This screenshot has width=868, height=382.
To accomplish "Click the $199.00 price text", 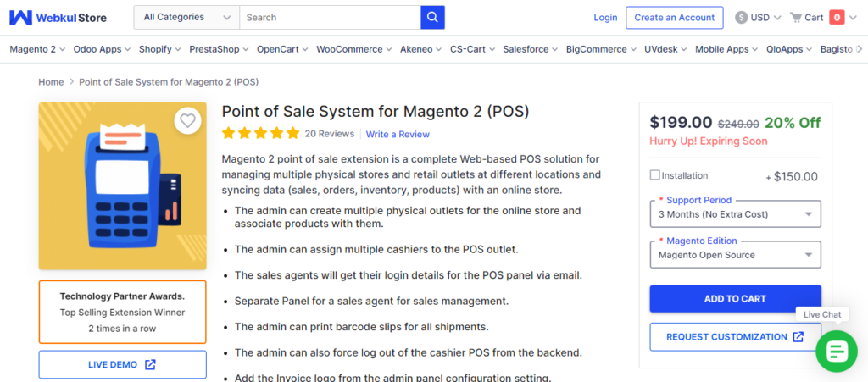I will [x=681, y=122].
